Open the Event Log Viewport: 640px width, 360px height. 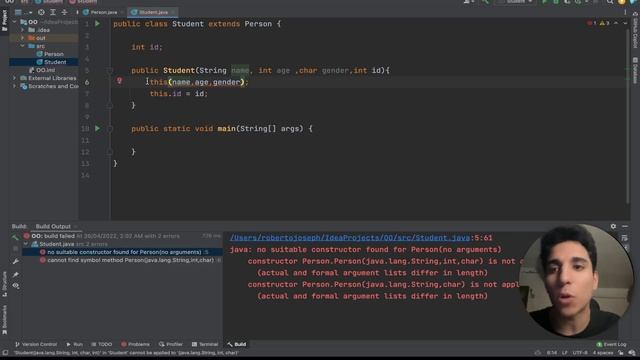[x=611, y=344]
